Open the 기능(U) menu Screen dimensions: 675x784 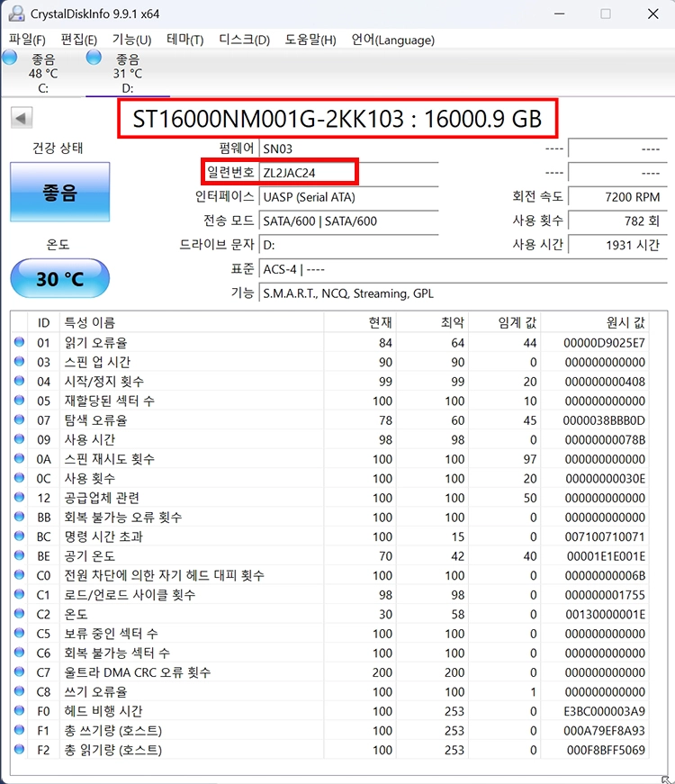131,40
